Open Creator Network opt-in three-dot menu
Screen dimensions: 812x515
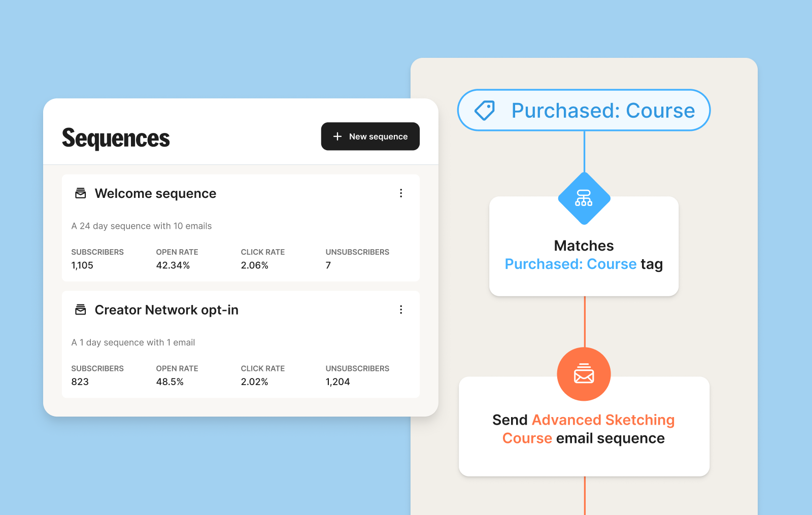[x=401, y=310]
